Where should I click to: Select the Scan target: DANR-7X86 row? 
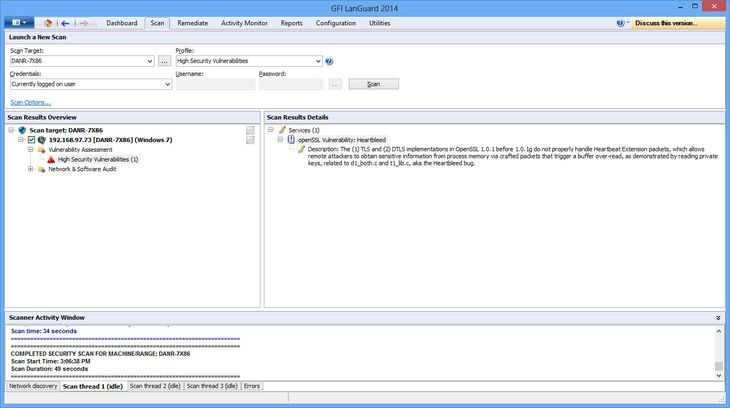(x=66, y=130)
